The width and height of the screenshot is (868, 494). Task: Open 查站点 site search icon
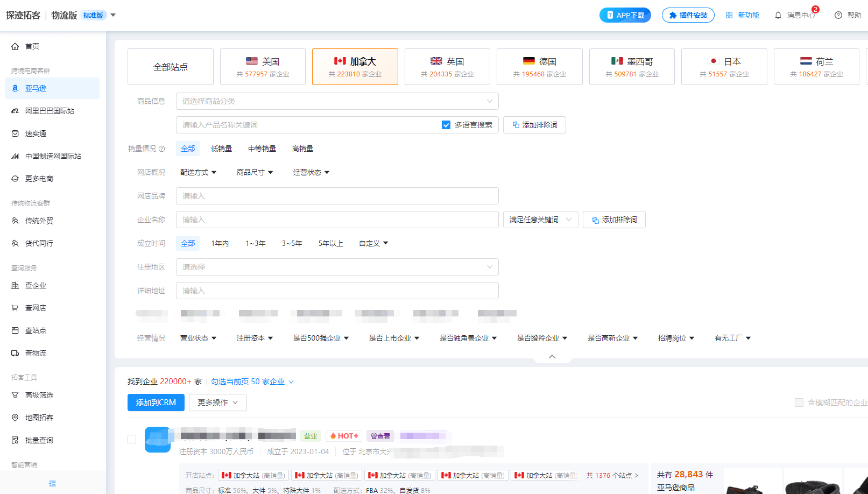pos(15,330)
